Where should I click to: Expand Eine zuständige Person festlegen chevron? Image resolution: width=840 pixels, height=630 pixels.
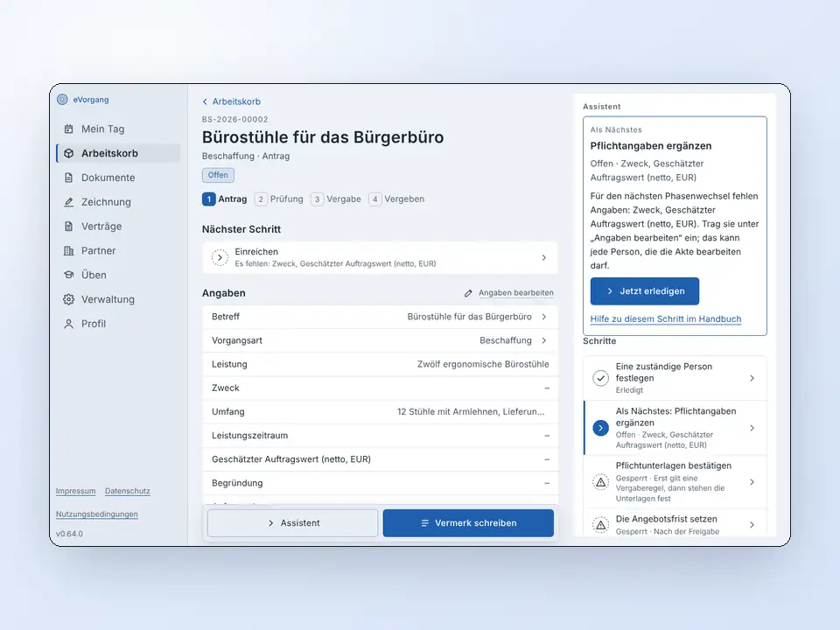(x=752, y=378)
